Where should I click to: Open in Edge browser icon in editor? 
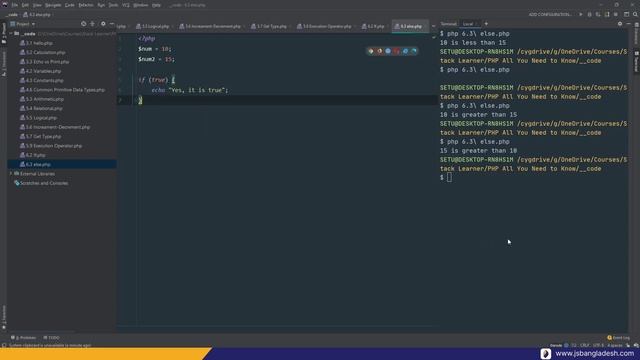coord(414,51)
